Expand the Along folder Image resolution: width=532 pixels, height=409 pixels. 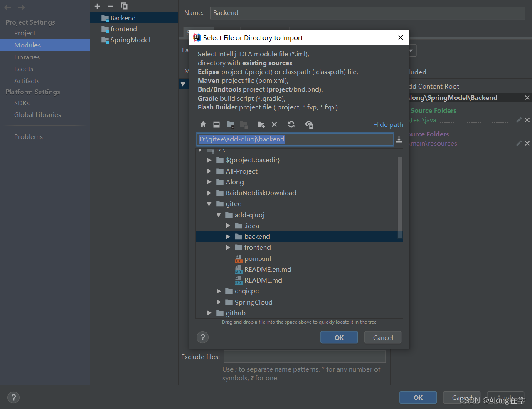pos(209,182)
